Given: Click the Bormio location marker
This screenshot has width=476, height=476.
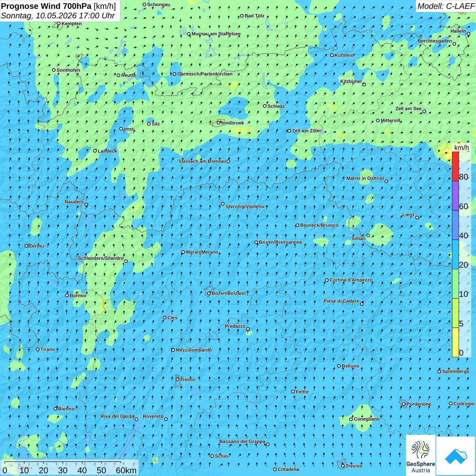Looking at the screenshot, I should pos(67,295).
